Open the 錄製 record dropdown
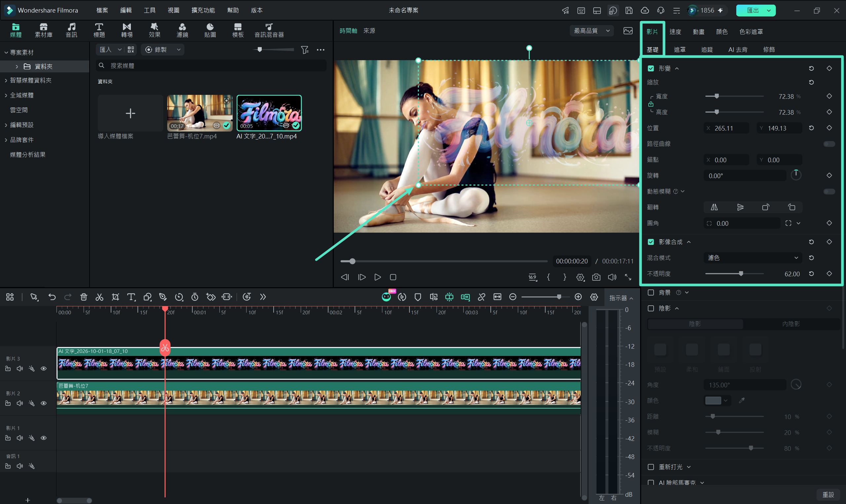Image resolution: width=846 pixels, height=504 pixels. point(162,50)
